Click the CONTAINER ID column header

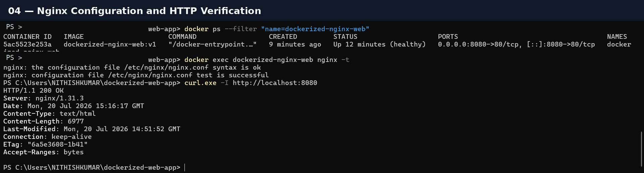point(28,36)
